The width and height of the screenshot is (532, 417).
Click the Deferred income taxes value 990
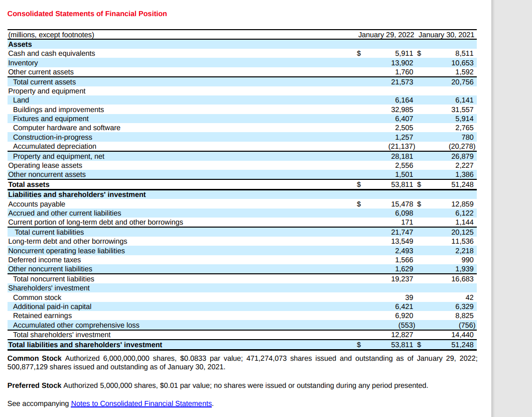pos(467,260)
